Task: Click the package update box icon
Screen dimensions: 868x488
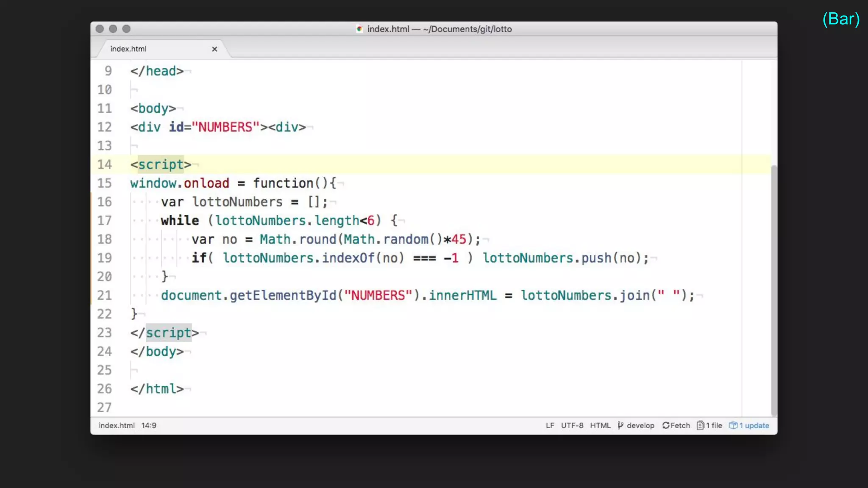Action: coord(733,425)
